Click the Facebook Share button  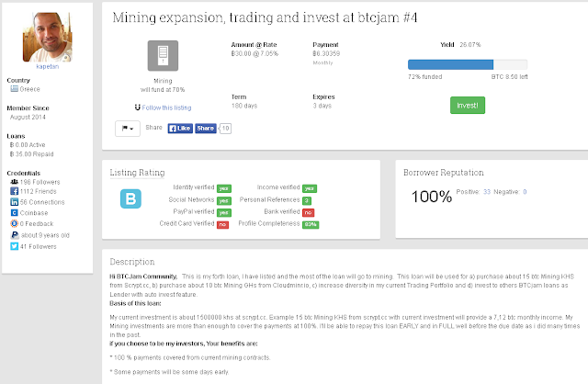(206, 129)
